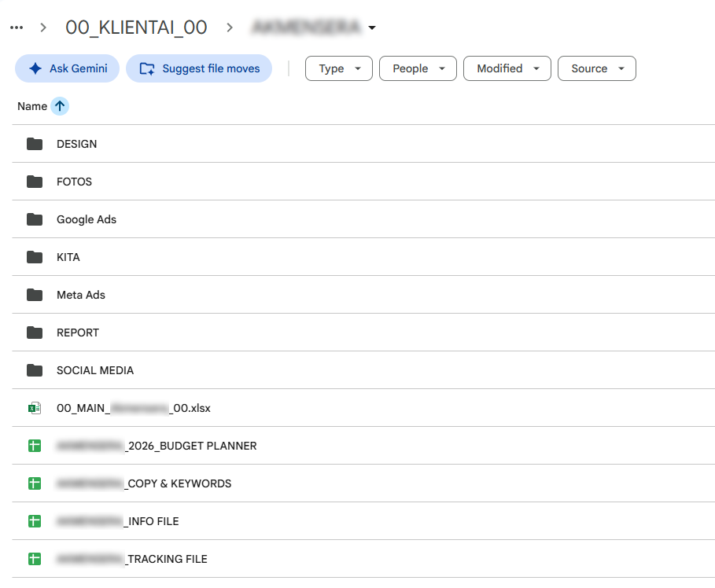Open the 00_KLIENTAI_00 breadcrumb folder
Image resolution: width=715 pixels, height=588 pixels.
(136, 28)
